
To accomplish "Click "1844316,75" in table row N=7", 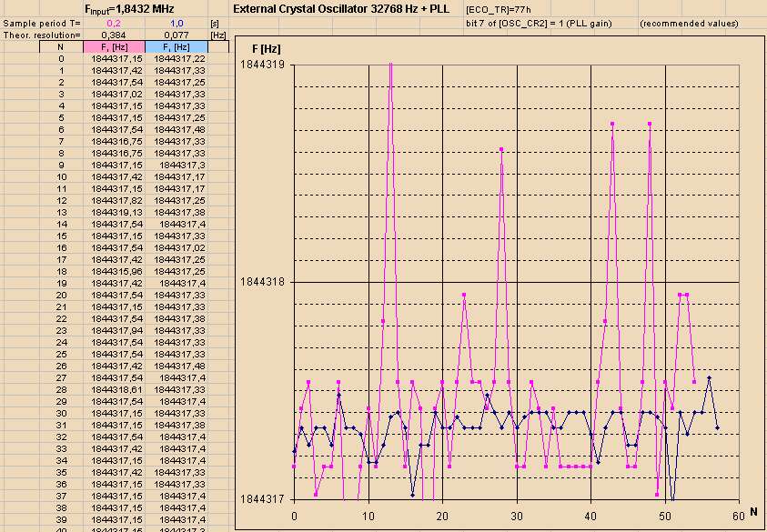I will click(114, 141).
